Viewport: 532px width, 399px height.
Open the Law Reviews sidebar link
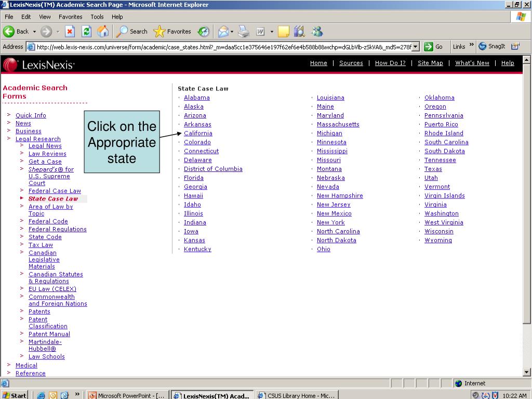(x=47, y=154)
